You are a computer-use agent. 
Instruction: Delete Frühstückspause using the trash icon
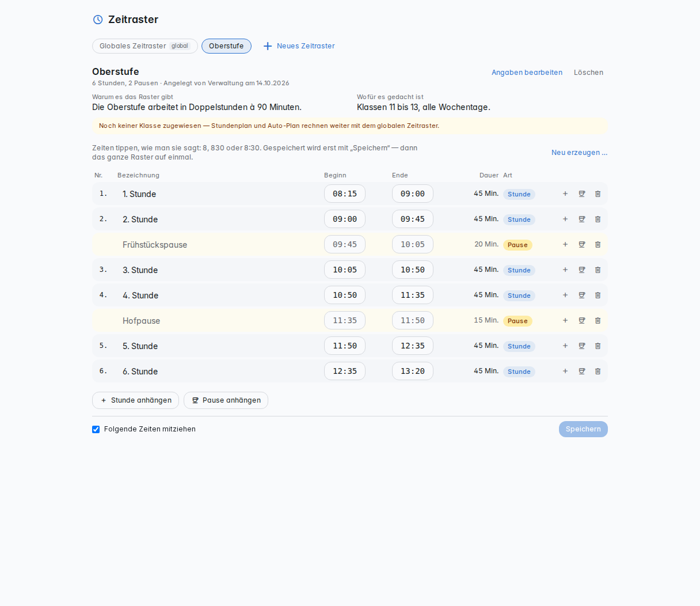pyautogui.click(x=598, y=245)
